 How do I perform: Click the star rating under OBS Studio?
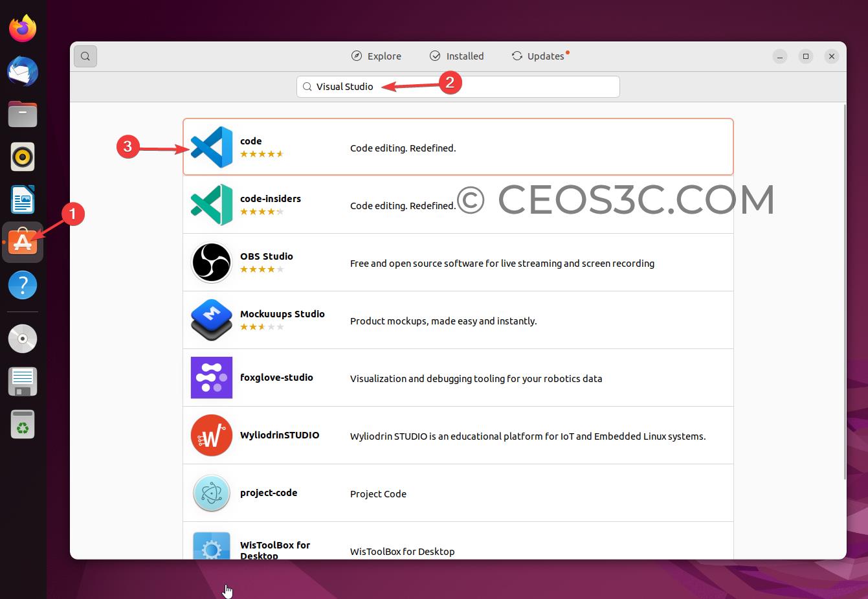point(262,269)
